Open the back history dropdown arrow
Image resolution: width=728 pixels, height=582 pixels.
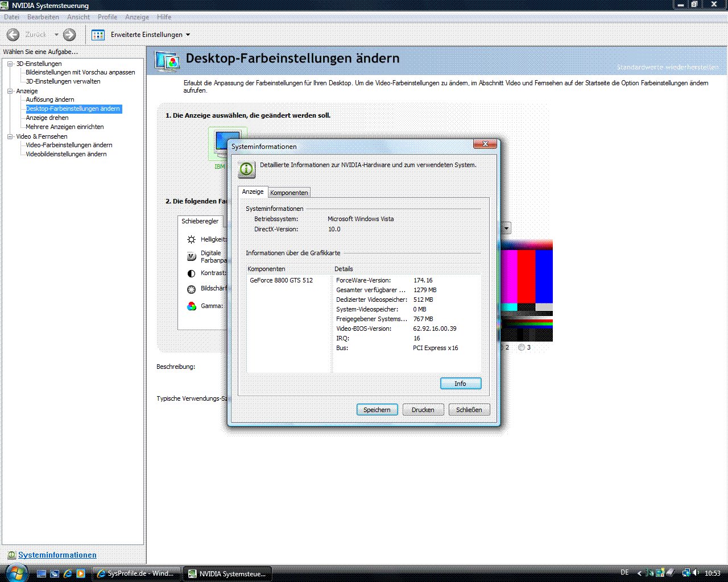[x=56, y=35]
